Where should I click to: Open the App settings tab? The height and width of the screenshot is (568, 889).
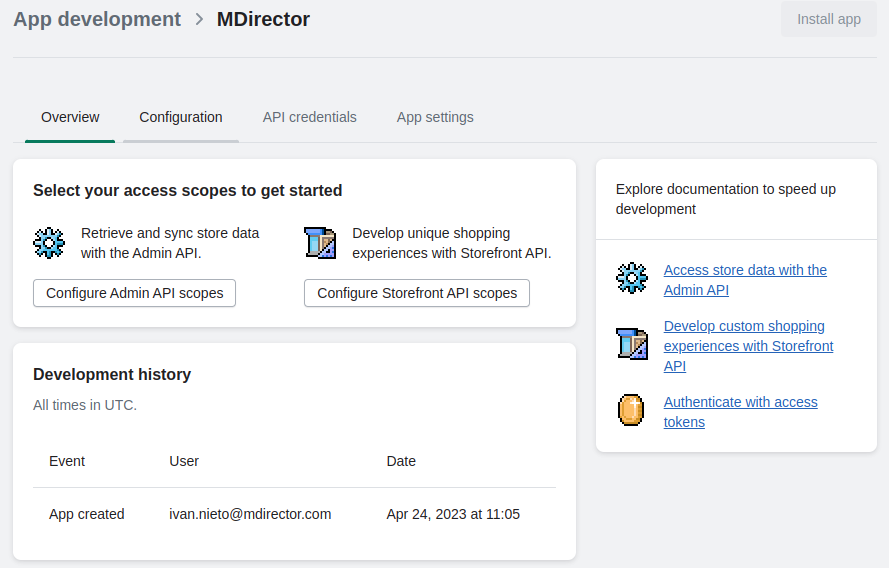click(435, 117)
